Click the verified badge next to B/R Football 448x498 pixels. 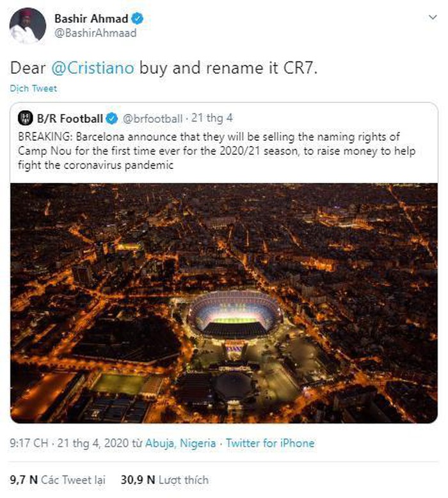tap(111, 118)
